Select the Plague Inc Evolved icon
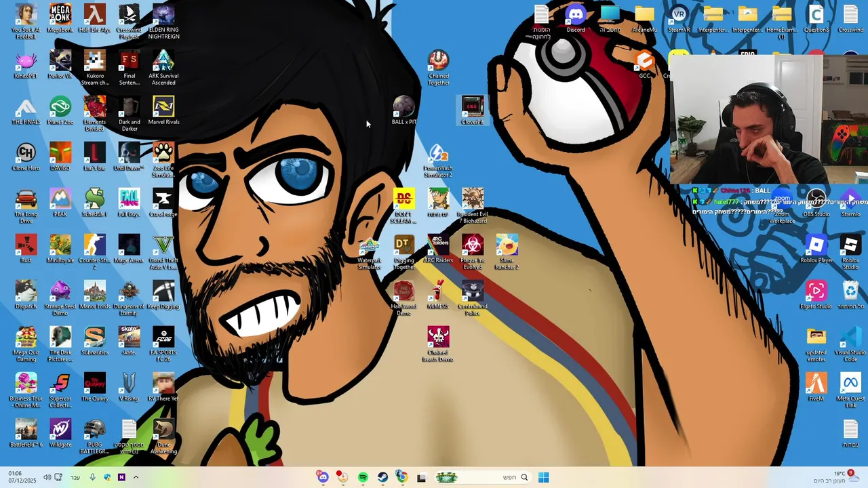This screenshot has width=868, height=488. [473, 252]
